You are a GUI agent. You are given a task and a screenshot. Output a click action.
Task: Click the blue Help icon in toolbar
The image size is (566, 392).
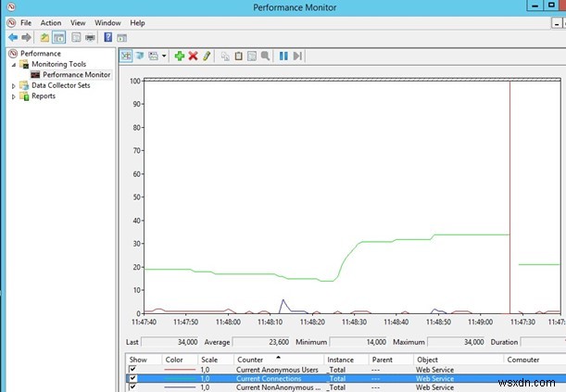tap(108, 38)
